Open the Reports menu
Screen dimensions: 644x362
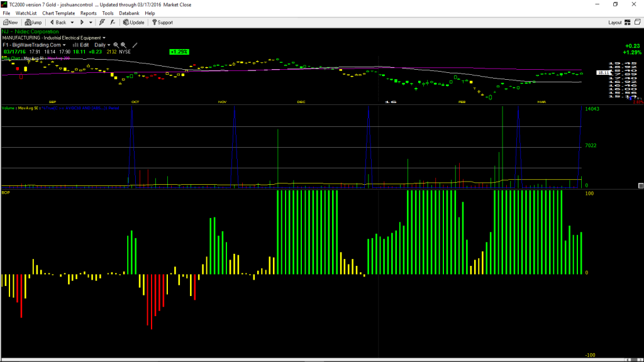pos(88,13)
